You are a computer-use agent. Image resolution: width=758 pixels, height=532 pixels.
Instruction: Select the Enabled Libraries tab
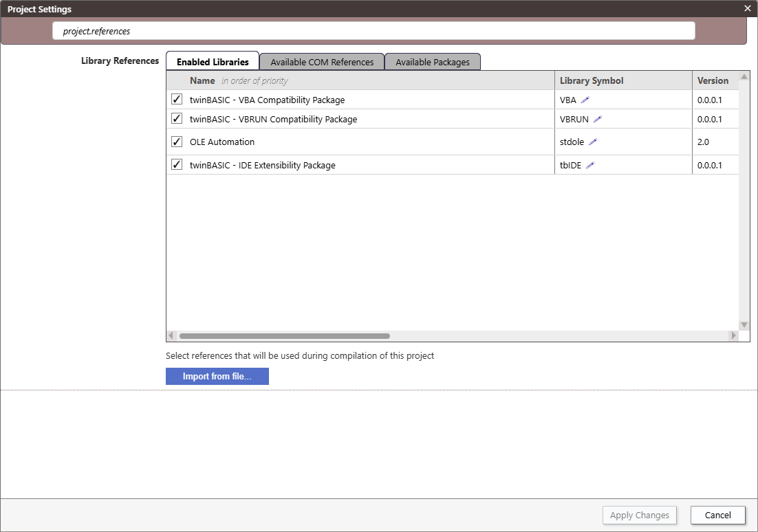pos(213,62)
